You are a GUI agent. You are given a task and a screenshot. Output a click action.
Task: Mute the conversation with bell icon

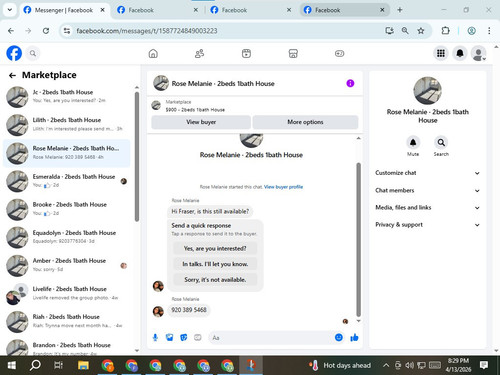(413, 143)
